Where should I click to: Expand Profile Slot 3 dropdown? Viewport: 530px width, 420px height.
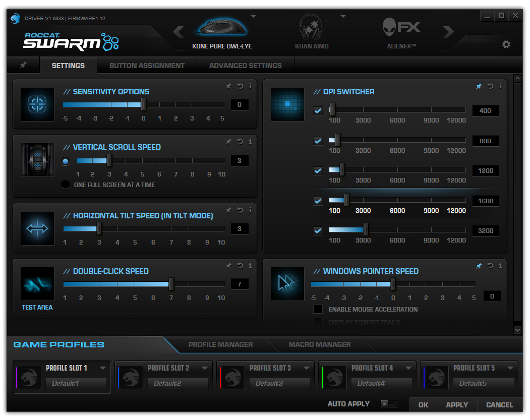point(307,368)
